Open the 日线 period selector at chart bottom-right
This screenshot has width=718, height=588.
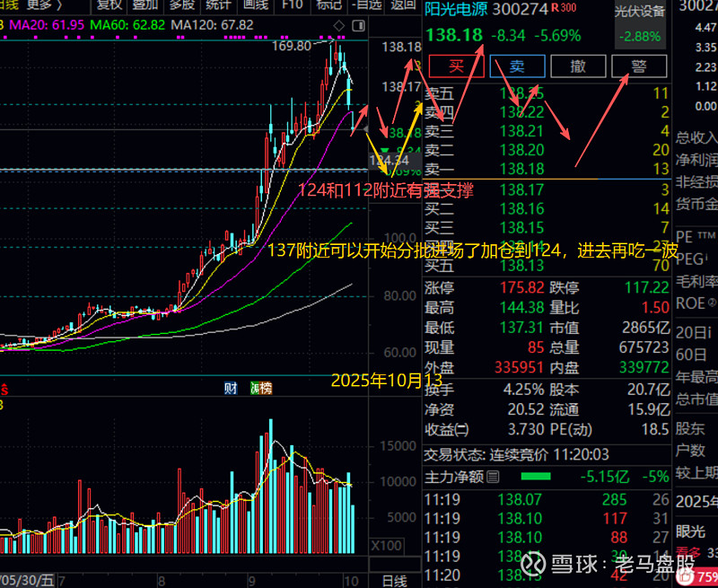(x=394, y=581)
